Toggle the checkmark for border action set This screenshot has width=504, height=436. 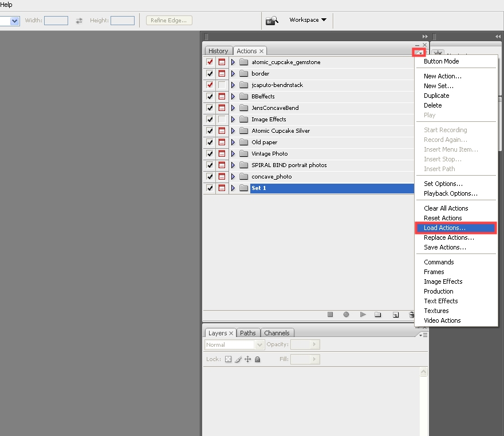pos(210,73)
